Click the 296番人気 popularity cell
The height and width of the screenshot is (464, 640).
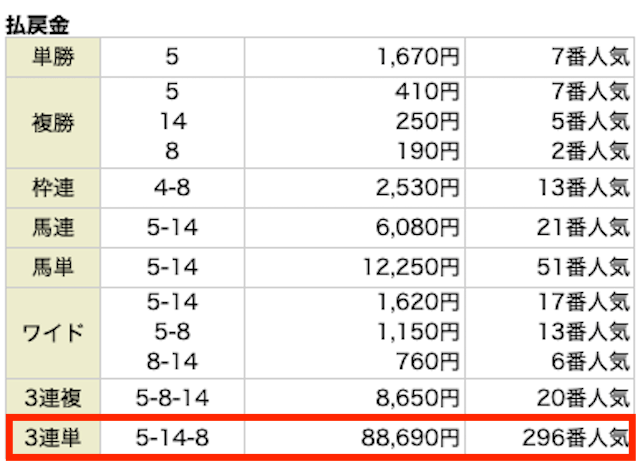pyautogui.click(x=577, y=438)
